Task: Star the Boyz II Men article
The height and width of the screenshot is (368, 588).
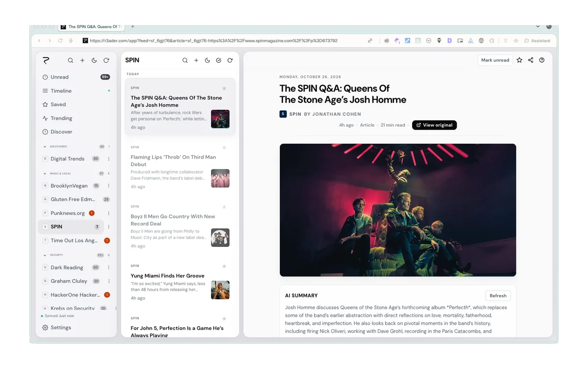Action: point(224,207)
